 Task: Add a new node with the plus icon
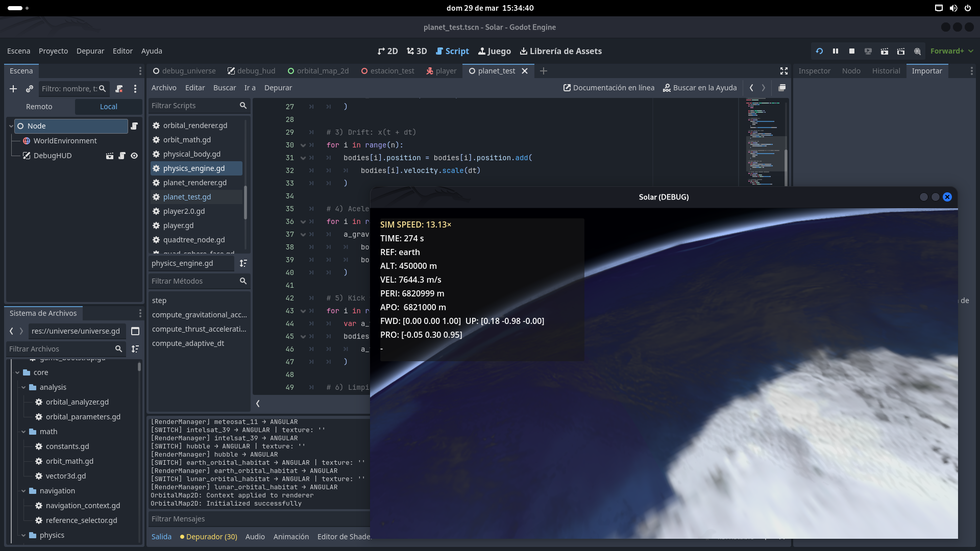pos(13,89)
